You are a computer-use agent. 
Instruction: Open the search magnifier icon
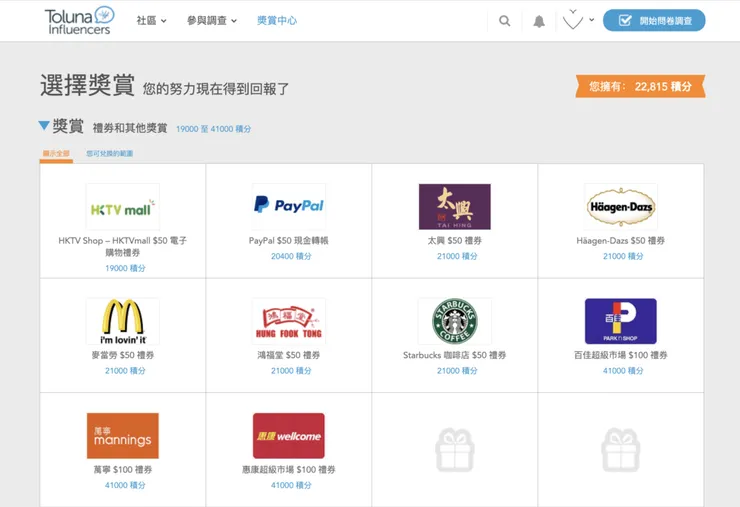pyautogui.click(x=505, y=21)
